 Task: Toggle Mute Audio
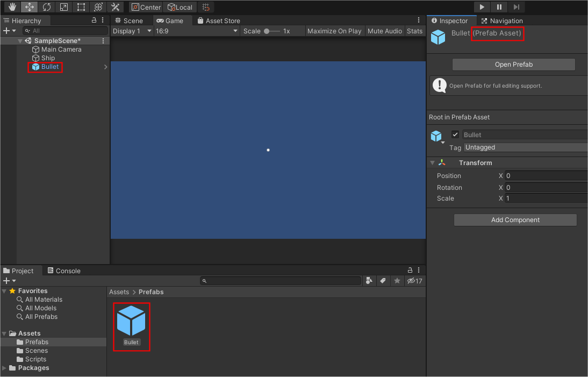point(384,31)
